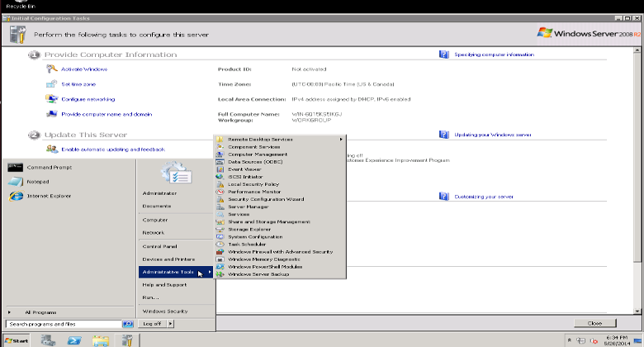The image size is (644, 347).
Task: Open the Configure networking link
Action: click(88, 99)
